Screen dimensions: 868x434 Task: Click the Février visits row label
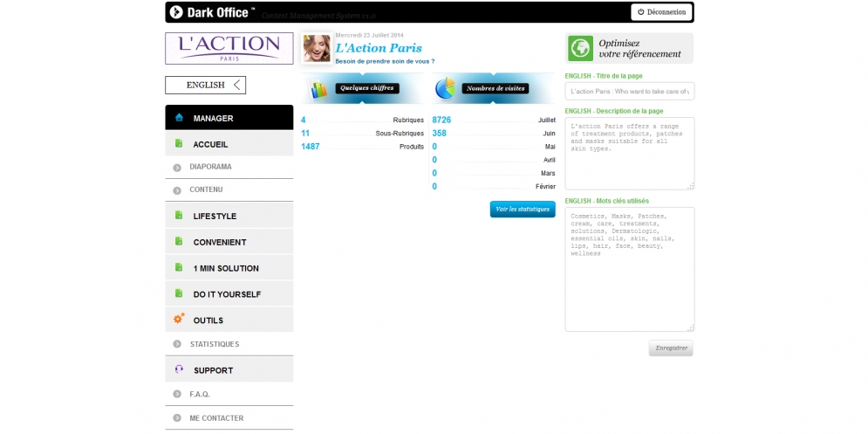pyautogui.click(x=545, y=187)
